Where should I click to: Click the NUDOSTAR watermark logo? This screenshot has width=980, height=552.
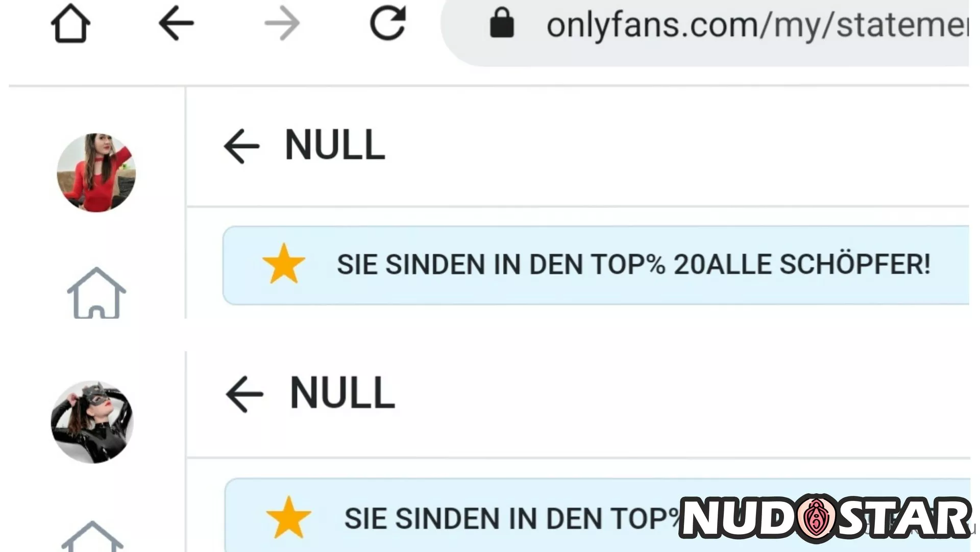825,518
